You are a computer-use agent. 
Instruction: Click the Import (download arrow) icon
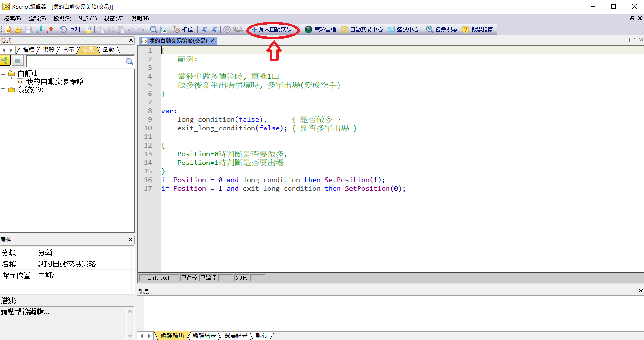(41, 30)
